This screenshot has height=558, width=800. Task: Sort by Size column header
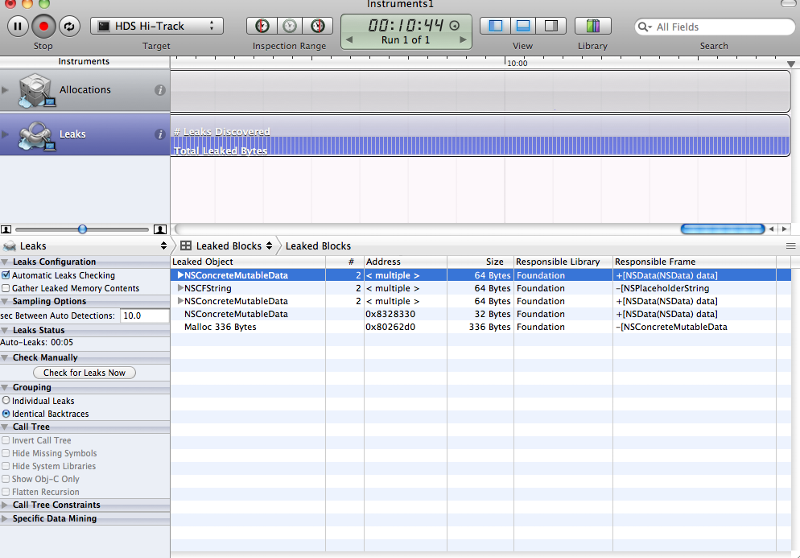[x=480, y=262]
